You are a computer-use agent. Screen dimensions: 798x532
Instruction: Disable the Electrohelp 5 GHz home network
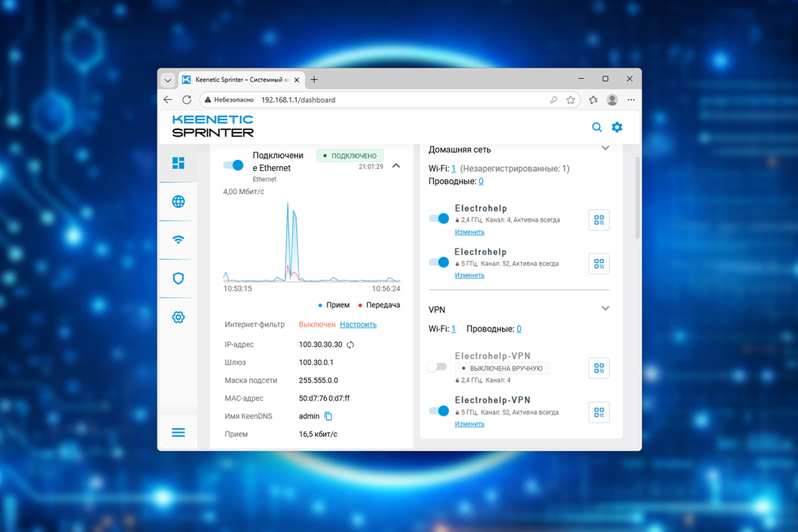coord(439,262)
